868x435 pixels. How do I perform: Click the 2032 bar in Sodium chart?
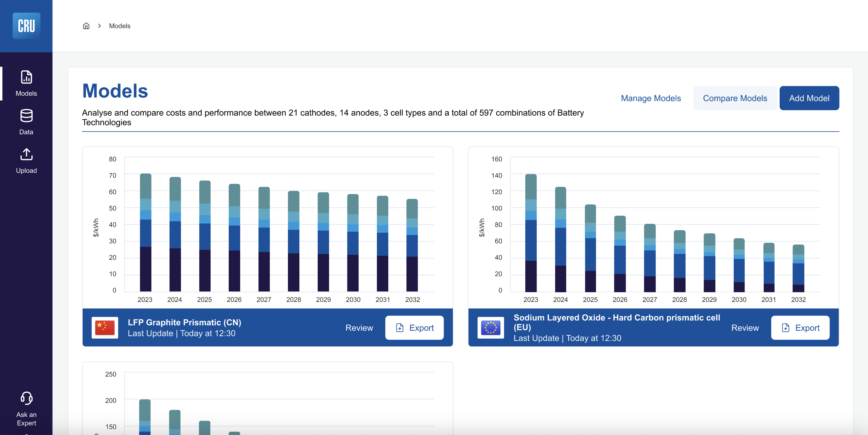(x=798, y=268)
